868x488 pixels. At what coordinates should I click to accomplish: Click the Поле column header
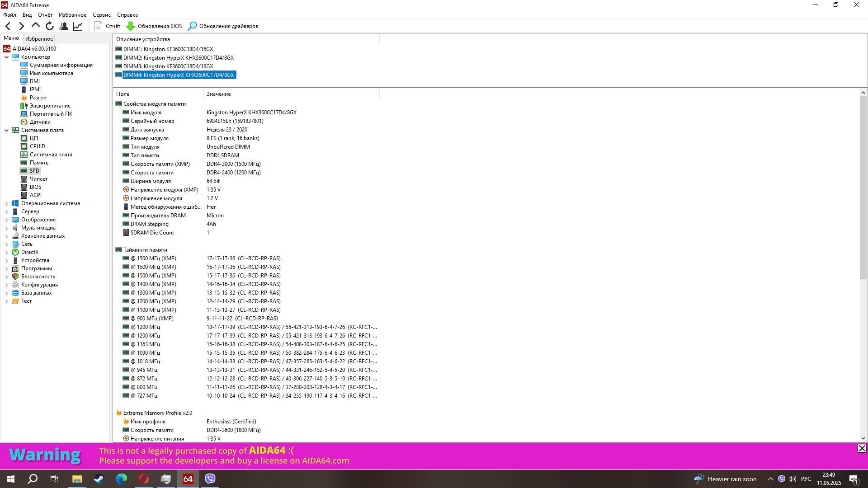(x=158, y=94)
